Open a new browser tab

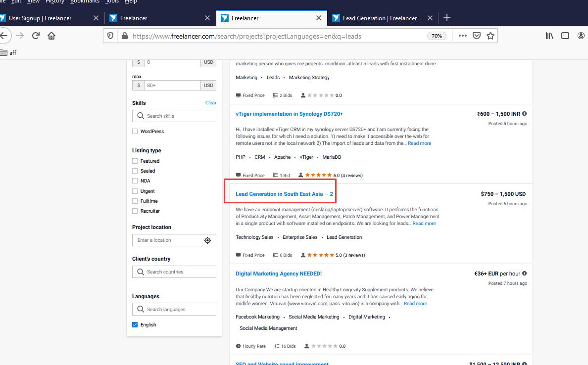pyautogui.click(x=447, y=18)
